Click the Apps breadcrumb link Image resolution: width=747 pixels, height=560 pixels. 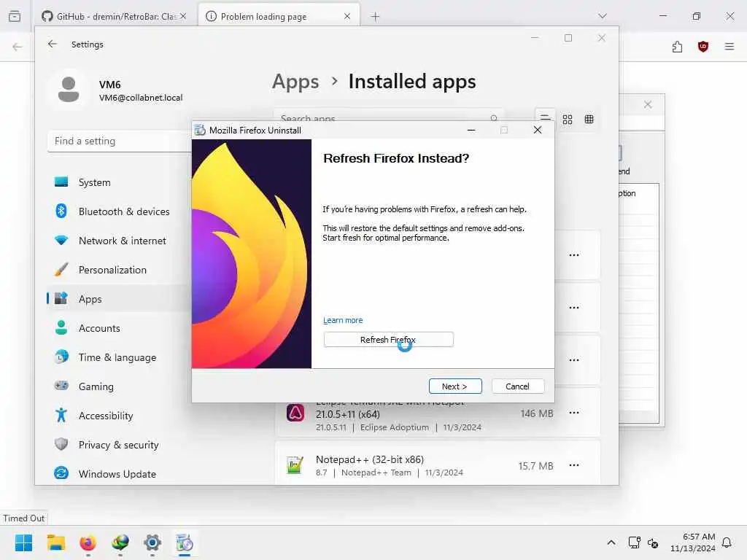295,82
